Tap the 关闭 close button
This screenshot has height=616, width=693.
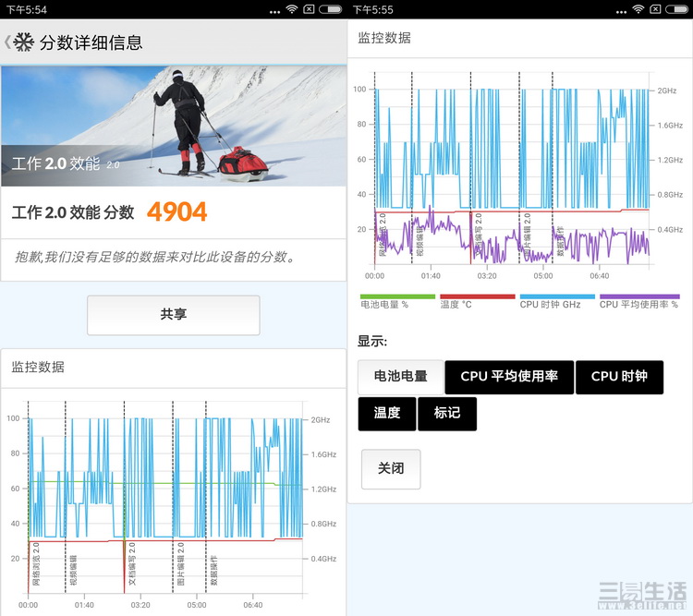[391, 469]
